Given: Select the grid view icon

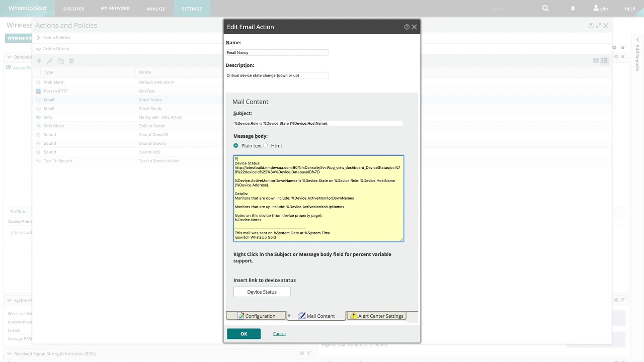Looking at the screenshot, I should pyautogui.click(x=596, y=60).
